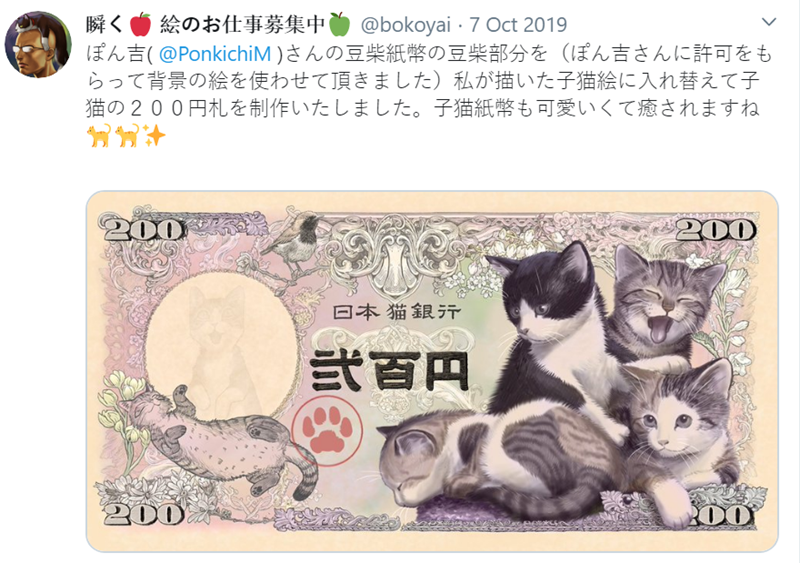This screenshot has width=800, height=563.
Task: Open the 7 Oct 2019 timestamp link
Action: point(517,25)
